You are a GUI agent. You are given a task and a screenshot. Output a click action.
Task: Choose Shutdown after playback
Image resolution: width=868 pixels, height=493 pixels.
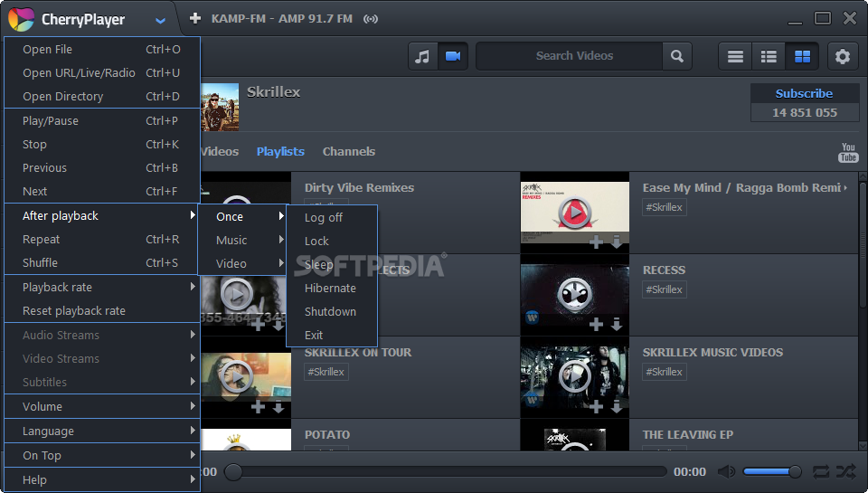click(x=332, y=311)
